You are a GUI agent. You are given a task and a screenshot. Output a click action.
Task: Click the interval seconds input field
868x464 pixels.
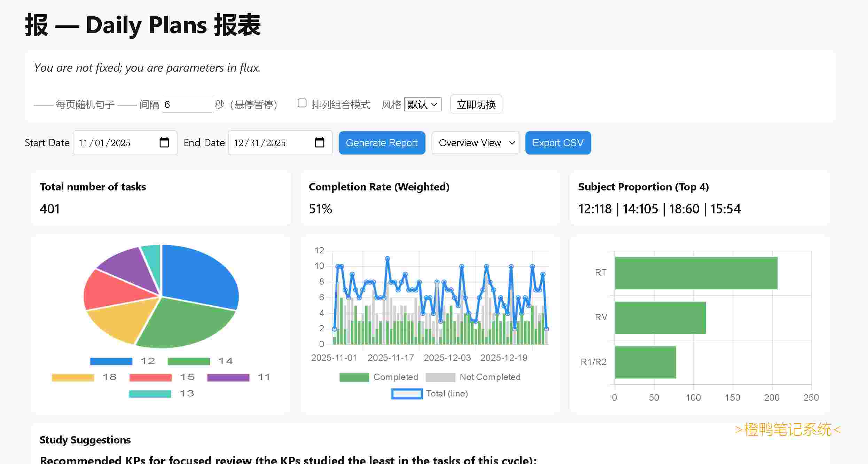tap(187, 104)
